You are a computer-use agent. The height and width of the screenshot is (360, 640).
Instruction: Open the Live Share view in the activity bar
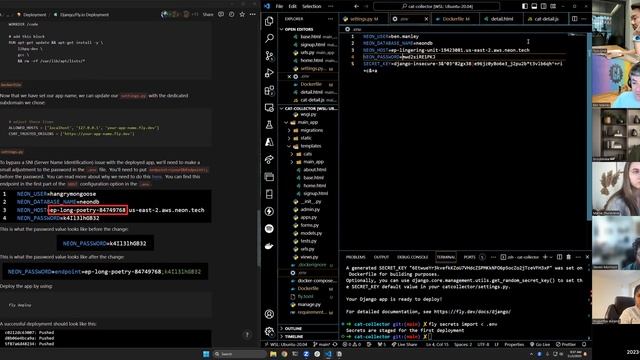click(x=269, y=160)
